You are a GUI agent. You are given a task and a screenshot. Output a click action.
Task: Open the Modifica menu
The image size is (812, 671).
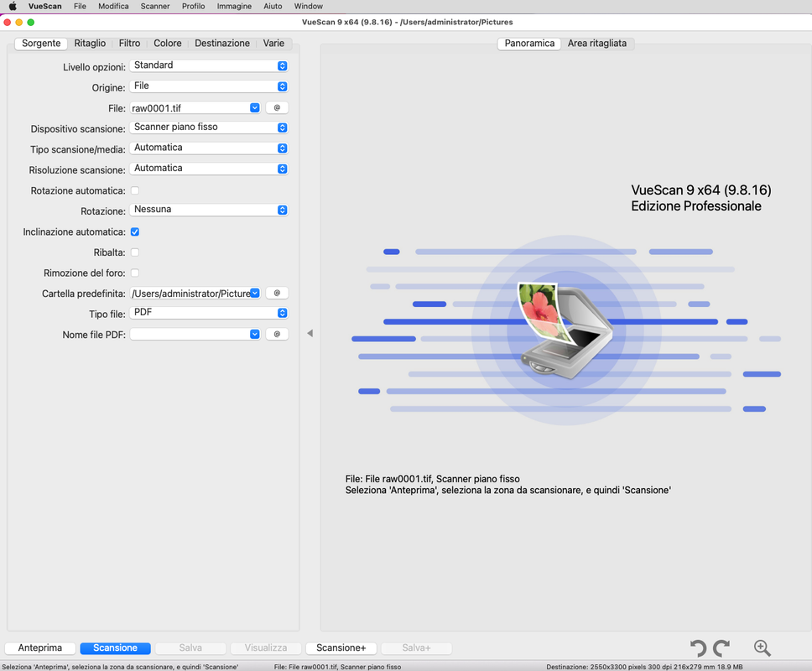pyautogui.click(x=113, y=6)
